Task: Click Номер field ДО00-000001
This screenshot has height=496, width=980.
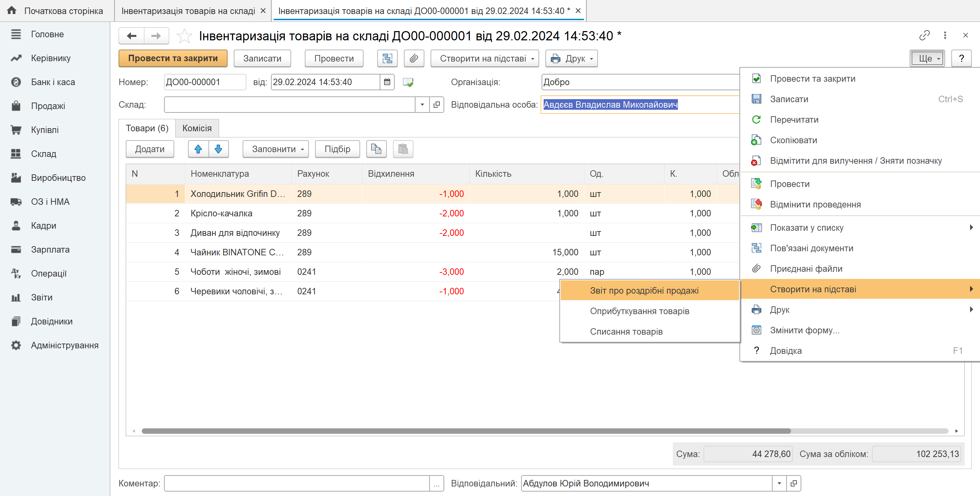Action: [x=205, y=82]
